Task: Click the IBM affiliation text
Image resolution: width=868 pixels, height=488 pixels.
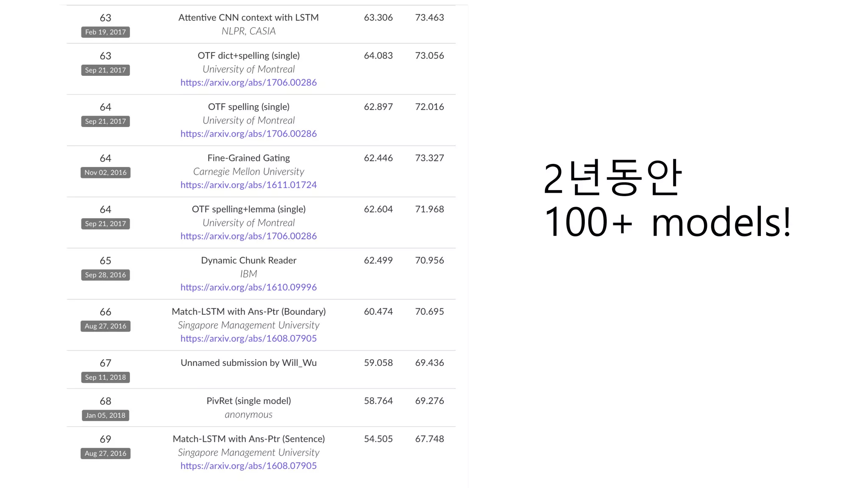Action: coord(248,274)
